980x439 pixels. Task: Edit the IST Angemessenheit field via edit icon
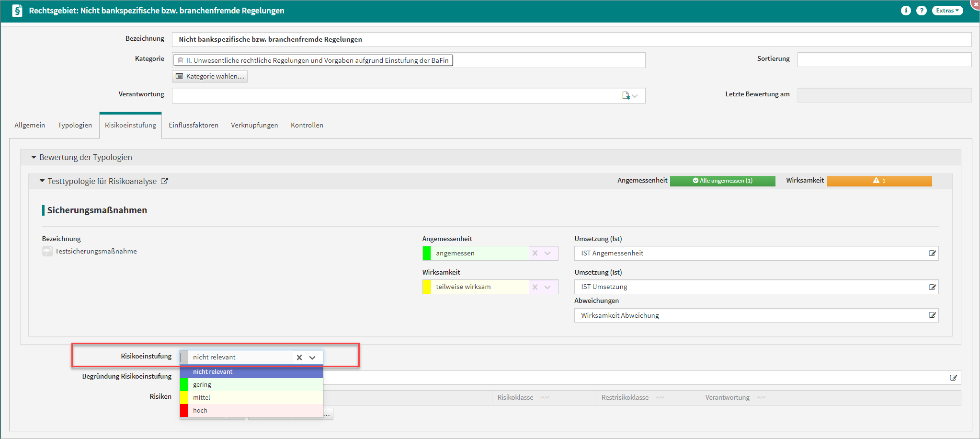click(932, 254)
